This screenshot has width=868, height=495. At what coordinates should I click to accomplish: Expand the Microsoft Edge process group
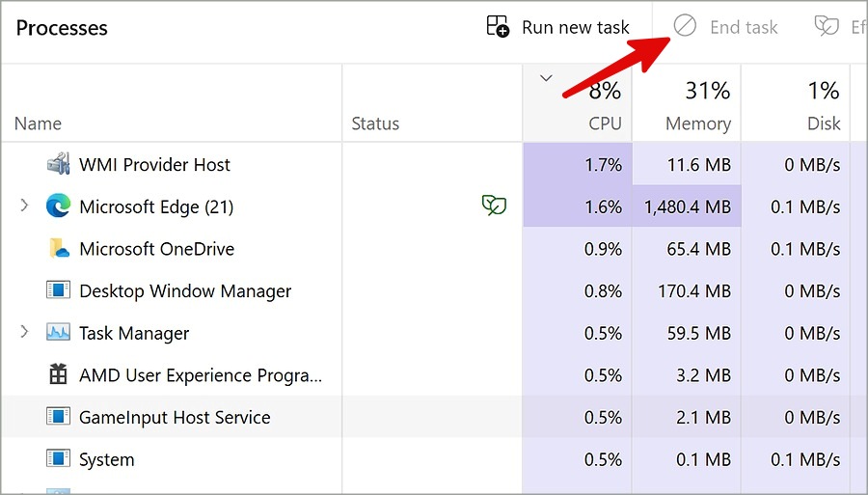(x=25, y=206)
